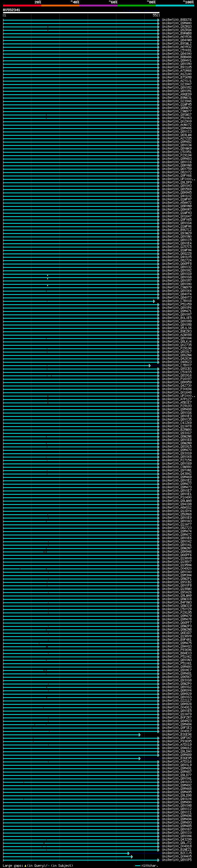The image size is (197, 868).
Task: Select the UniRef100_Q8LKJ4 label
Action: [177, 342]
